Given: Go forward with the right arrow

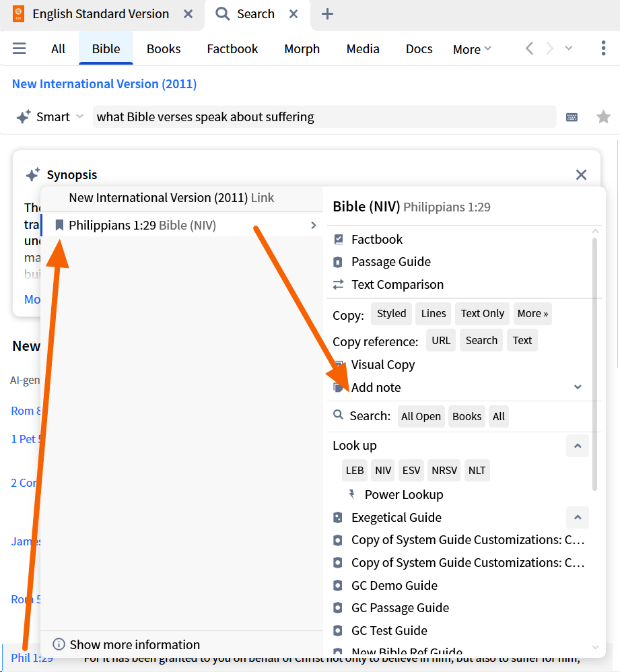Looking at the screenshot, I should [x=550, y=48].
